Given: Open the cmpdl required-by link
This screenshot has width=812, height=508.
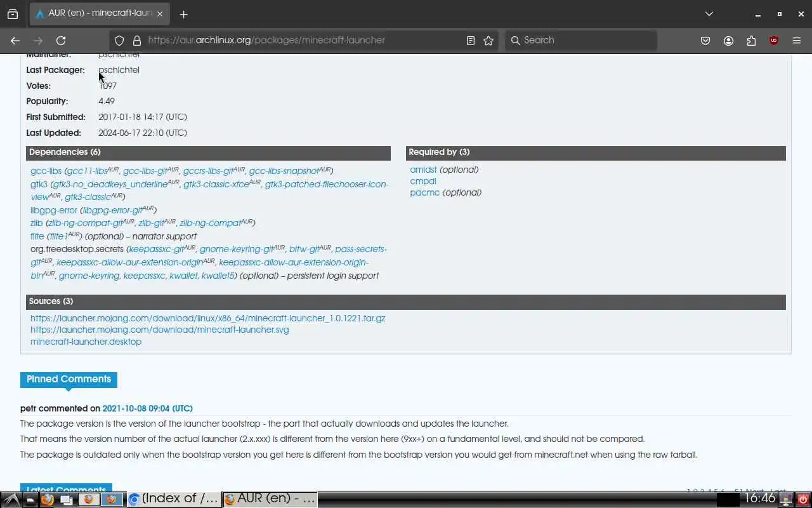Looking at the screenshot, I should [423, 181].
